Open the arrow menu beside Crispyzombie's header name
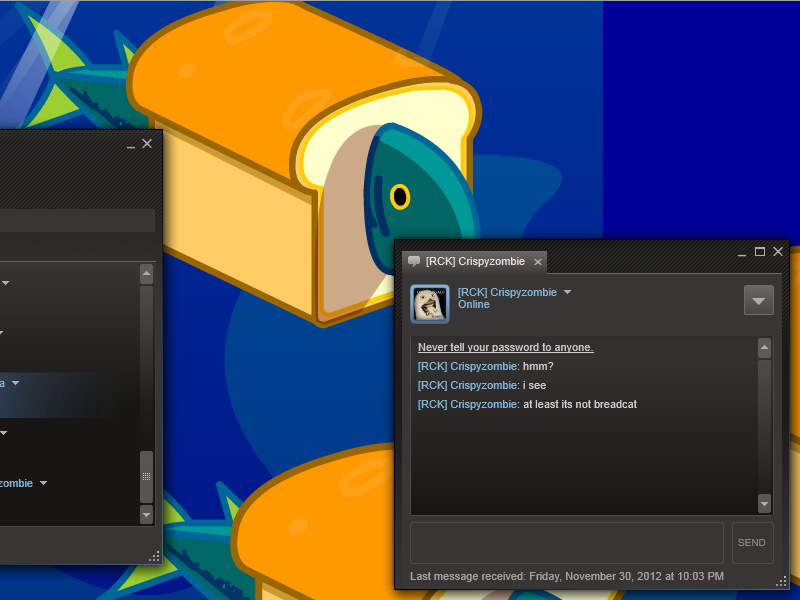800x600 pixels. (x=568, y=293)
